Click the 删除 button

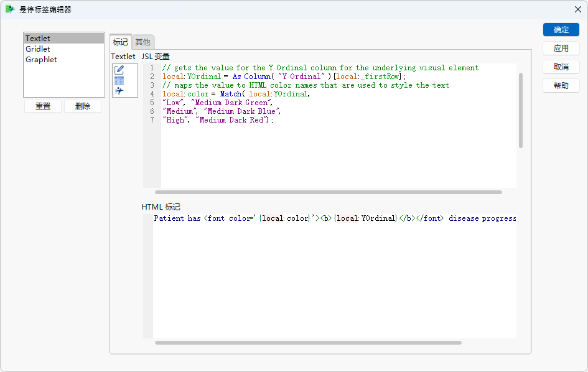click(x=83, y=106)
